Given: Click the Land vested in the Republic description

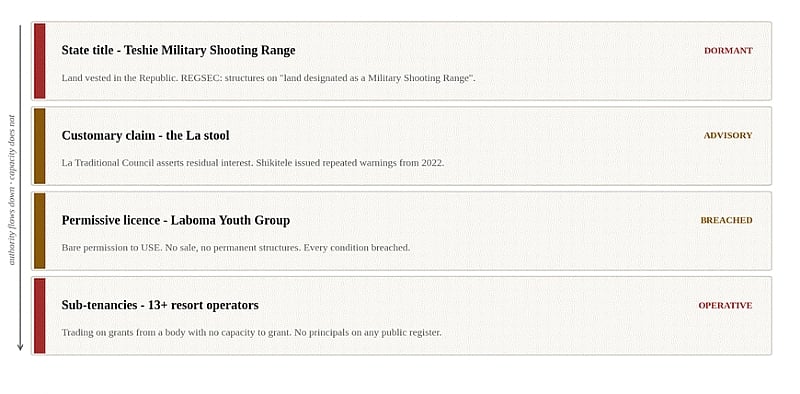Looking at the screenshot, I should tap(268, 78).
